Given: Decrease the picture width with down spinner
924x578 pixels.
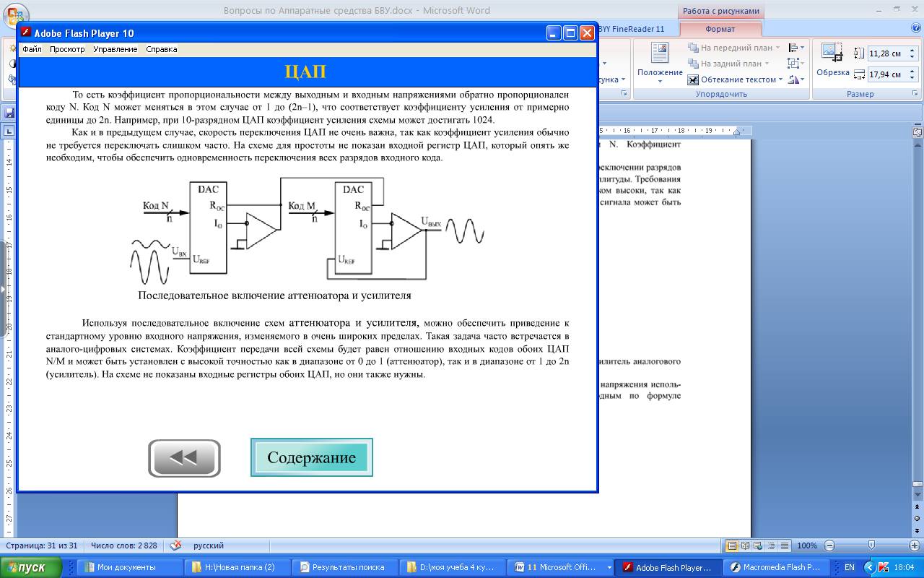Looking at the screenshot, I should click(x=912, y=78).
